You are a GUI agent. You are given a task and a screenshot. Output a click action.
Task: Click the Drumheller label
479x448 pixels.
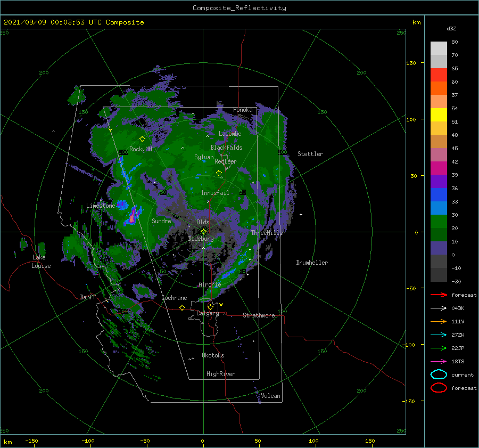[312, 263]
